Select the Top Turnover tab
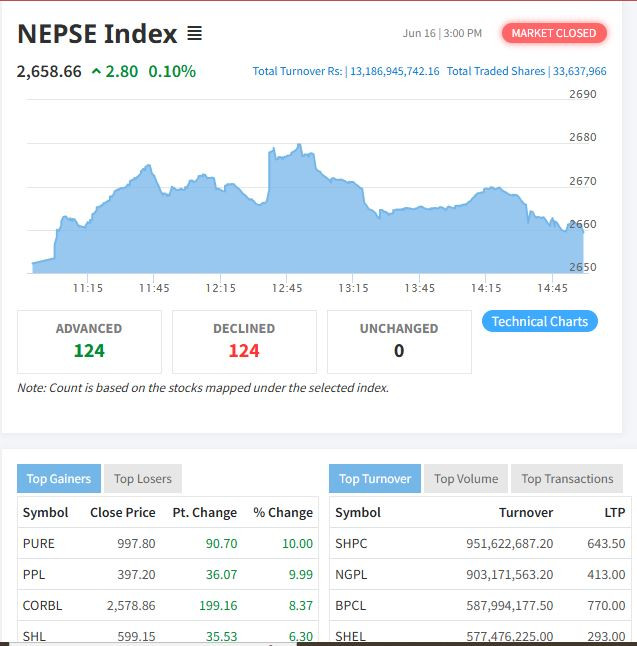637x646 pixels. point(375,479)
